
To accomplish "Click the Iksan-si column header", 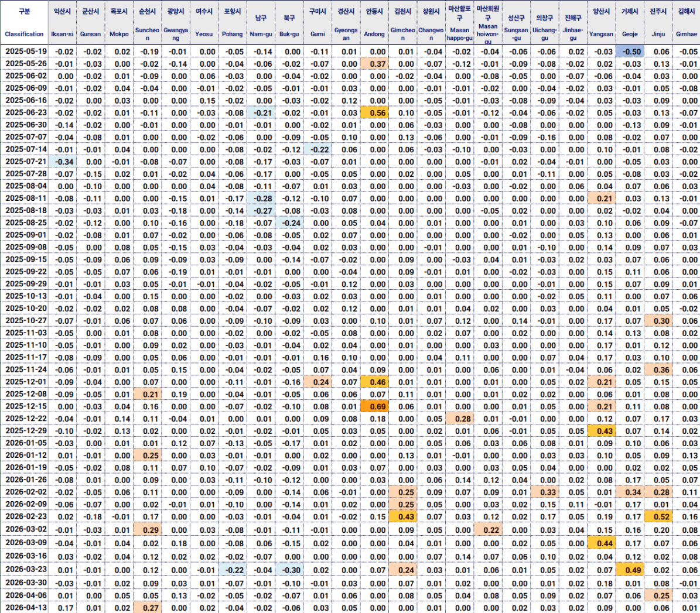I will point(63,23).
